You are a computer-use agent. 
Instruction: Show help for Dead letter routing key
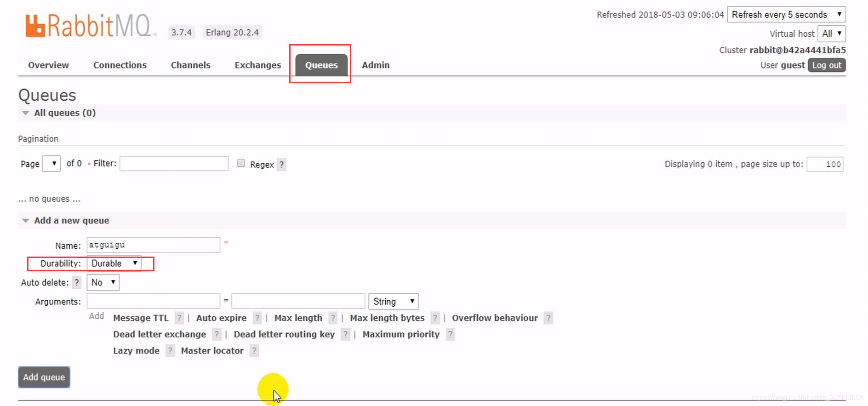[x=345, y=334]
